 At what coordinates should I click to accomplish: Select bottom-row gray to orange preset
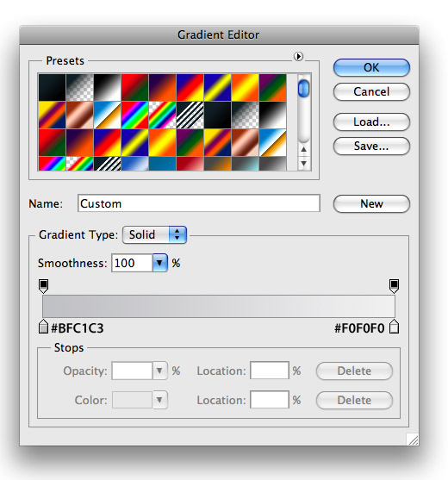[x=217, y=164]
